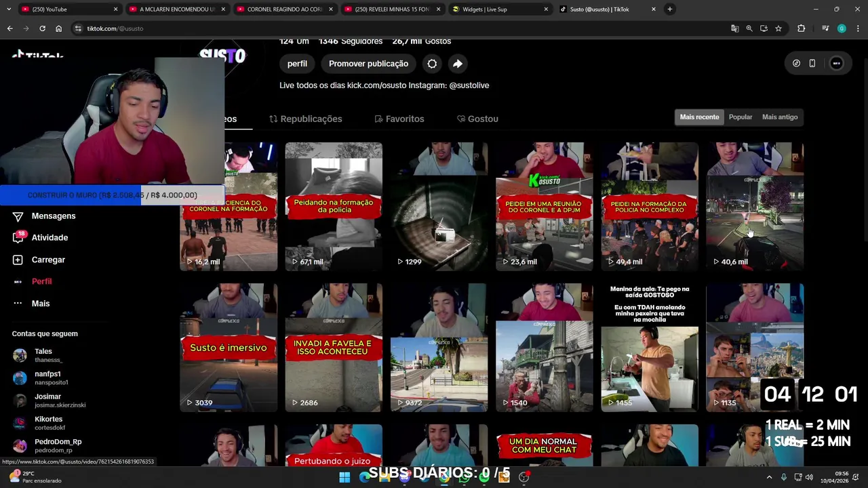Switch to the Favoritos tab
This screenshot has height=488, width=868.
(x=399, y=119)
